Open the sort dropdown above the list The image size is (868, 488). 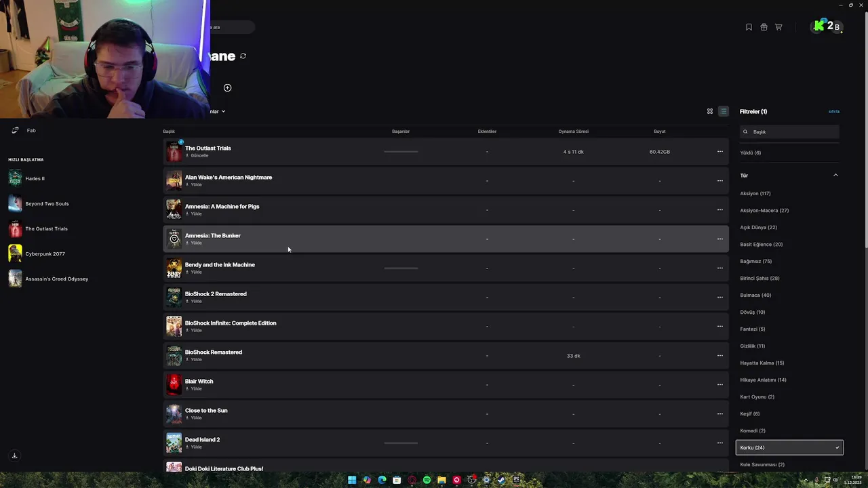click(218, 111)
